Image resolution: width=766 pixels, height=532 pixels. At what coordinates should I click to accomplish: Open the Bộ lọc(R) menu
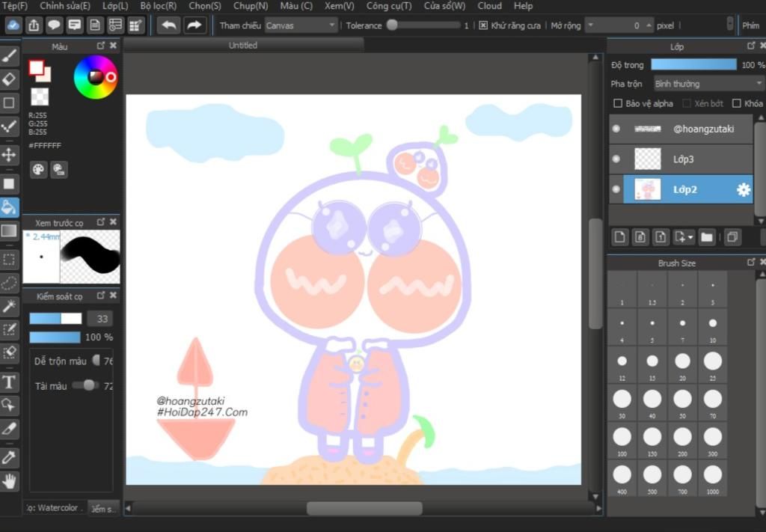point(159,6)
